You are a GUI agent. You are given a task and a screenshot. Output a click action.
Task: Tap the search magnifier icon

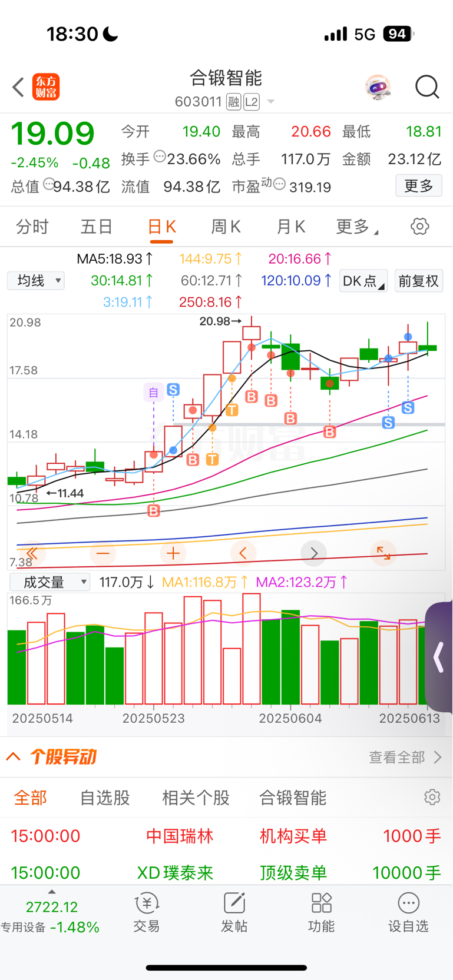tap(427, 87)
